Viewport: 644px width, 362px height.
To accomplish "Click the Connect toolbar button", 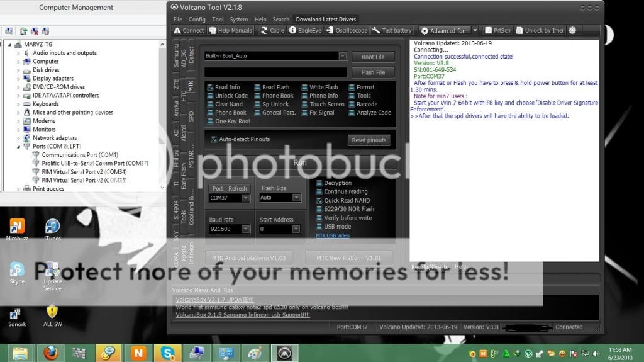I will tap(189, 30).
